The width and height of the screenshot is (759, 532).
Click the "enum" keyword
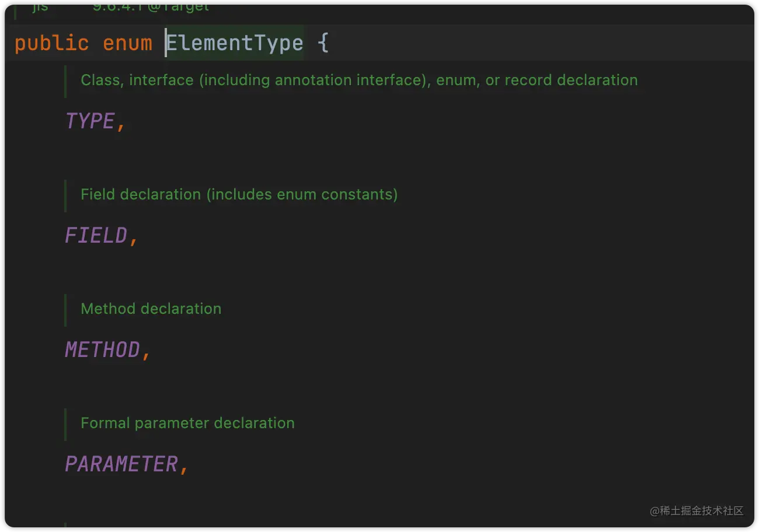(x=127, y=43)
